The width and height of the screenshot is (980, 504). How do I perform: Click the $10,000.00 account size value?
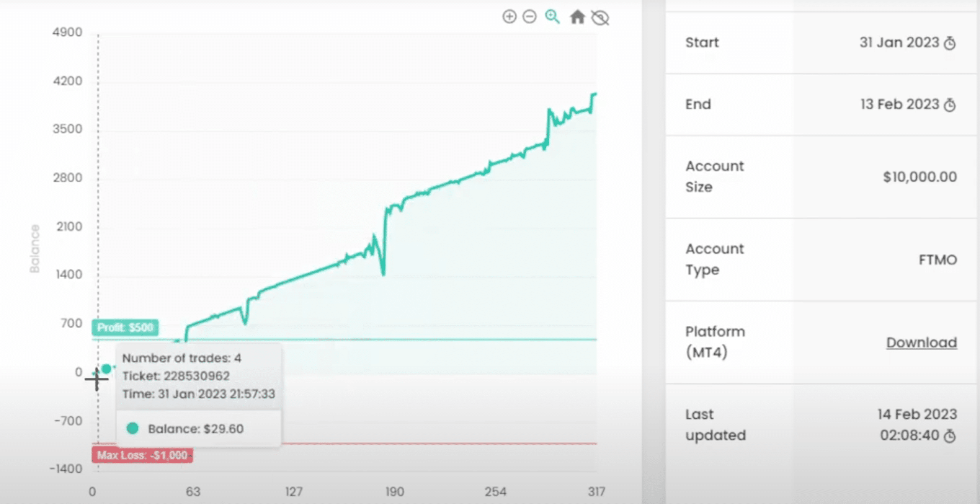[x=920, y=177]
